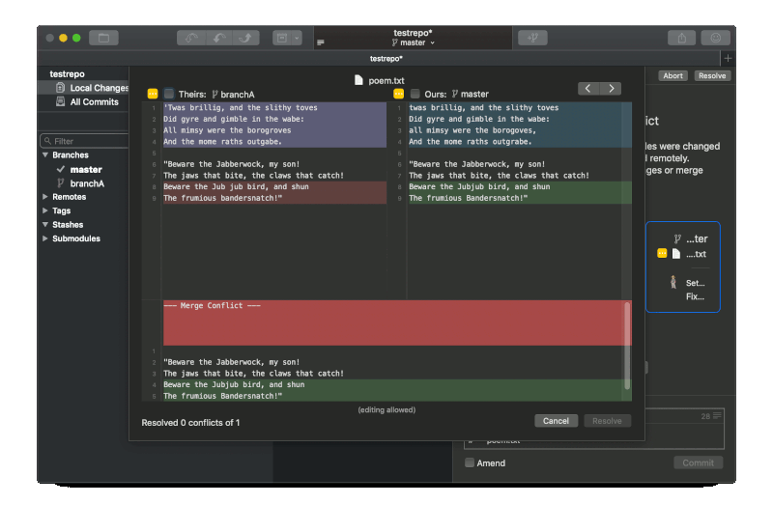The image size is (773, 532).
Task: Click Cancel in the merge dialog
Action: click(556, 421)
